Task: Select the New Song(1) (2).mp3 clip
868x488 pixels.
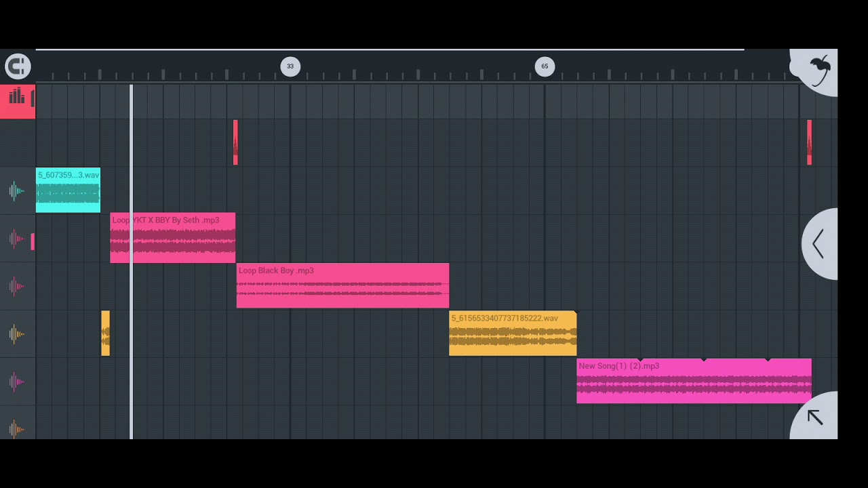Action: coord(694,381)
